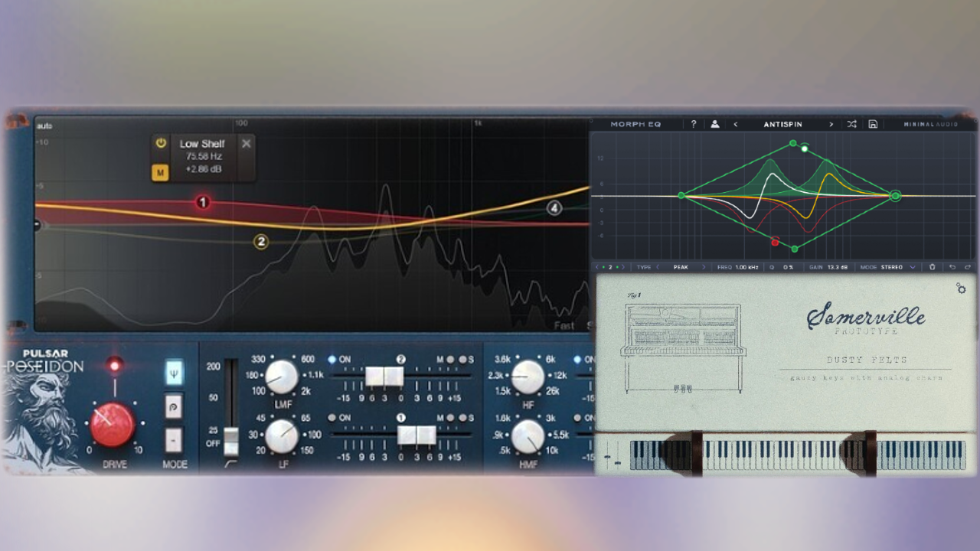
Task: Click the redo arrow in Morph EQ
Action: [968, 267]
